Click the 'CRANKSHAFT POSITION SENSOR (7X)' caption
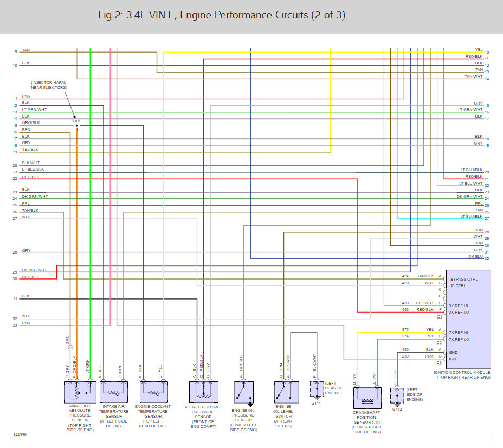Viewport: 503px width, 448px height. coord(367,423)
